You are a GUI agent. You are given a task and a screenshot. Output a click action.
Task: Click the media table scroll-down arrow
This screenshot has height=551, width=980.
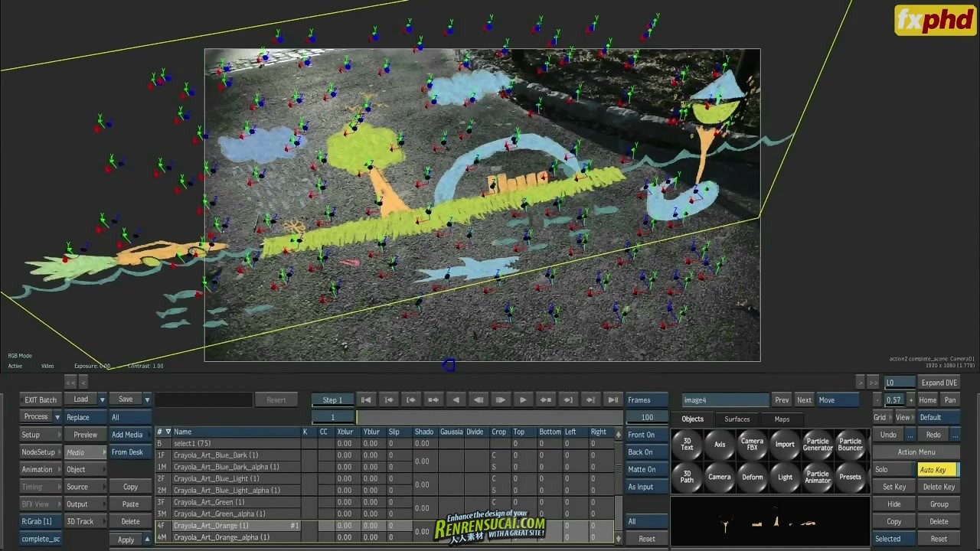pyautogui.click(x=619, y=538)
